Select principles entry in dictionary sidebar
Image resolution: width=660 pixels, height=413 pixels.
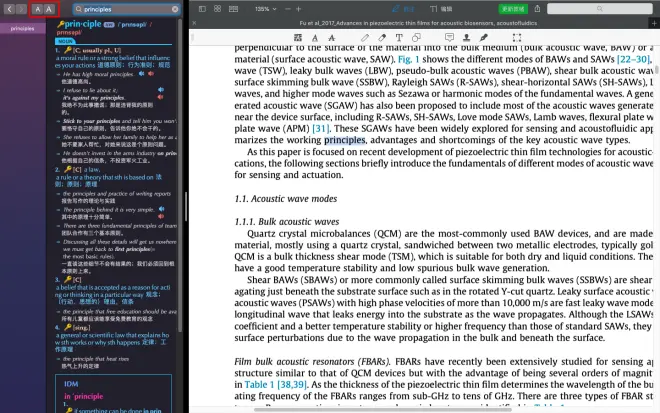pos(23,29)
